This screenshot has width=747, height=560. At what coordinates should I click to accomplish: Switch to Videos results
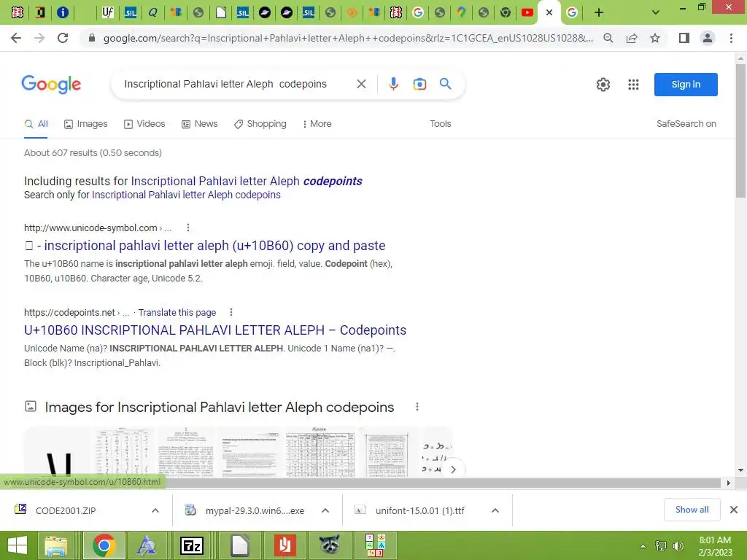pyautogui.click(x=144, y=124)
